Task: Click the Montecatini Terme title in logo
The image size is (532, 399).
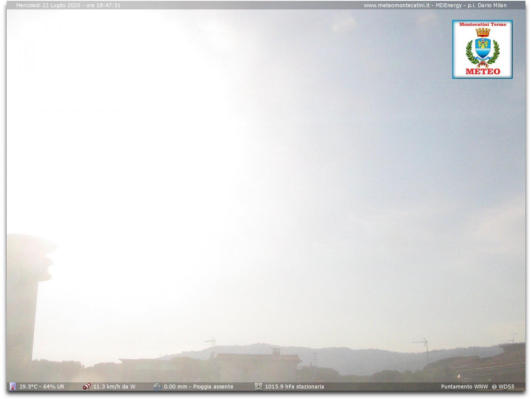Action: click(x=482, y=24)
